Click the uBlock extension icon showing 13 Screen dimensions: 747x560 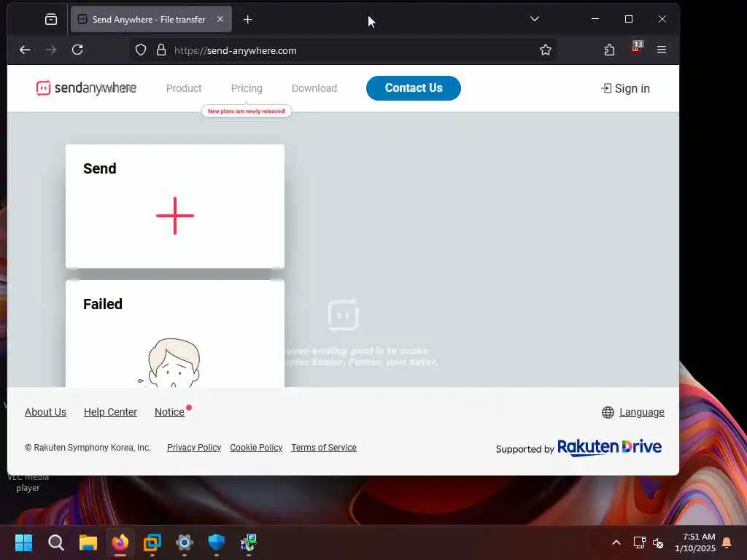(x=636, y=49)
